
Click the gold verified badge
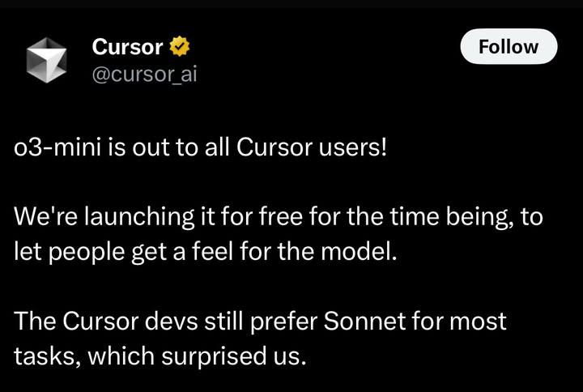(180, 47)
